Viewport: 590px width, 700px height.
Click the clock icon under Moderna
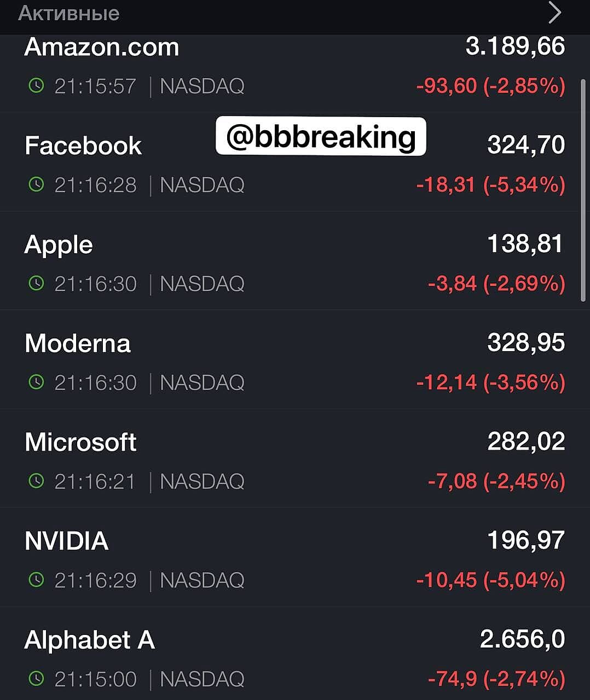coord(36,382)
